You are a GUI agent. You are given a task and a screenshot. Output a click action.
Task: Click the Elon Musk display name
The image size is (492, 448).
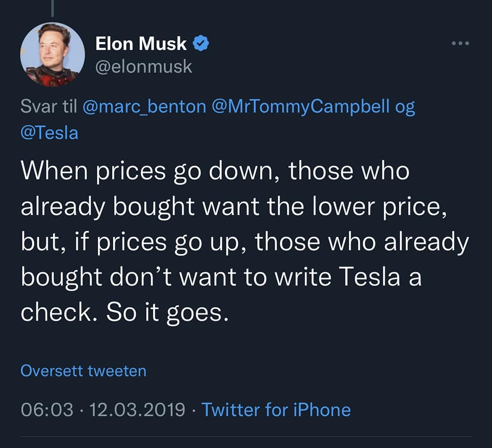coord(141,43)
